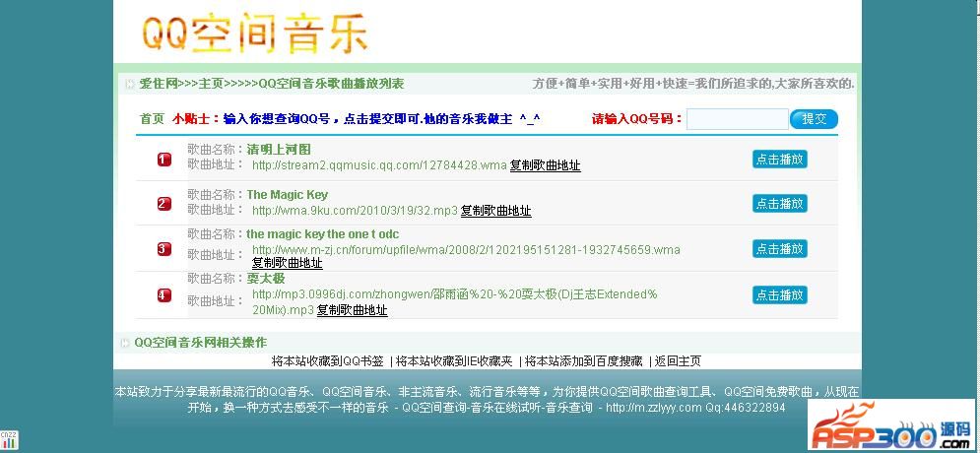Image resolution: width=980 pixels, height=453 pixels.
Task: Click 将本站收藏到QQ书签 link
Action: pyautogui.click(x=328, y=361)
